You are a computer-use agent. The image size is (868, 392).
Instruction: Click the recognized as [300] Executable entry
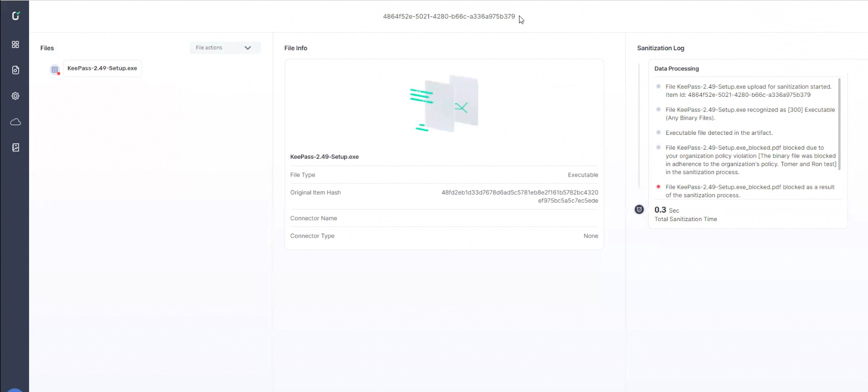click(x=750, y=114)
